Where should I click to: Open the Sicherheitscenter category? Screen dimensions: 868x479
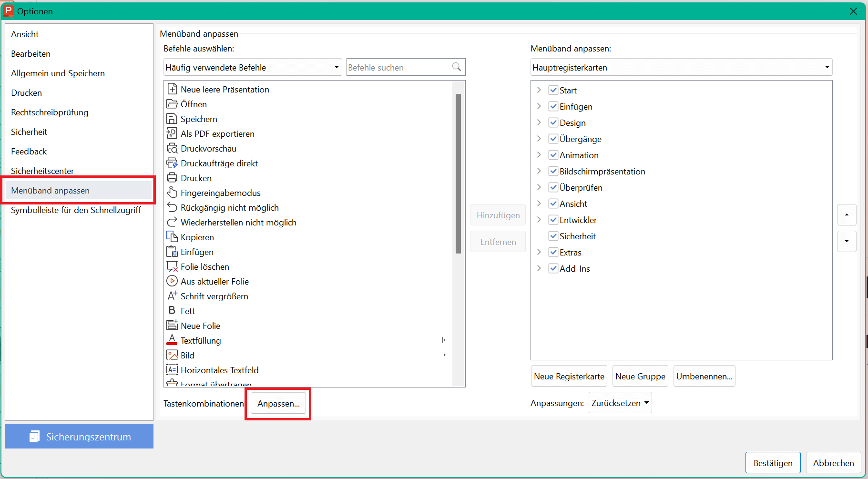pos(79,171)
